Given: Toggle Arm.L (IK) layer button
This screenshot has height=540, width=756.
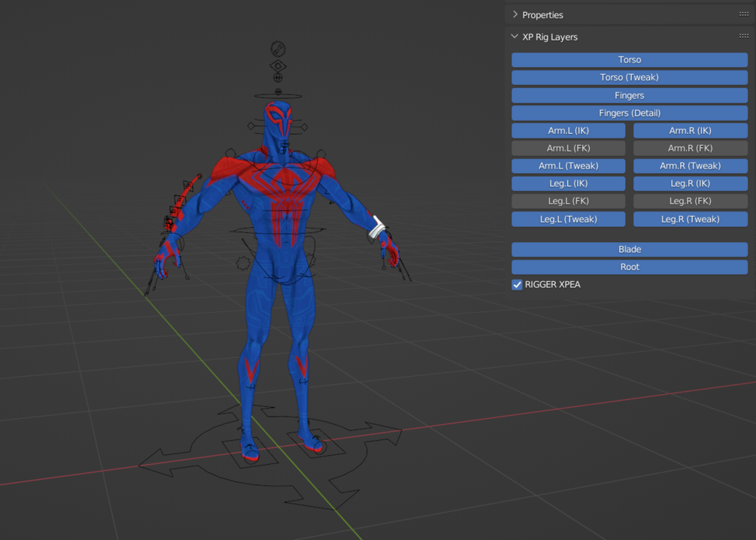Looking at the screenshot, I should point(569,131).
